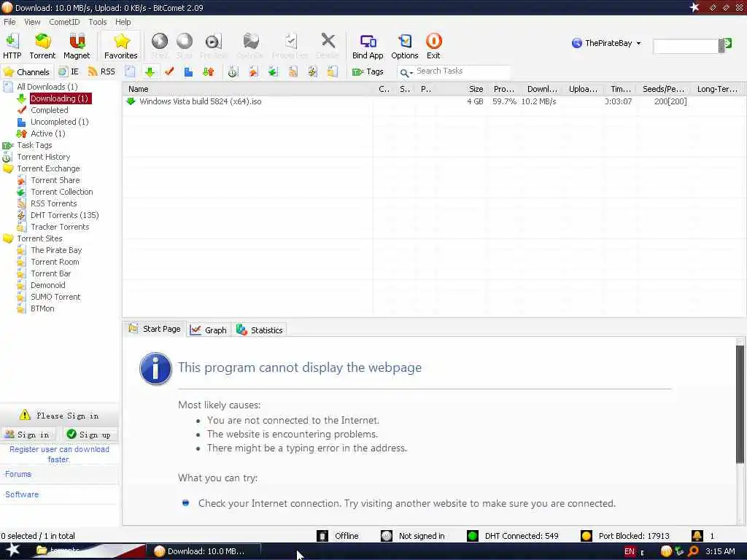Click the All Downloads page icon in small toolbar
This screenshot has height=560, width=747.
[130, 72]
